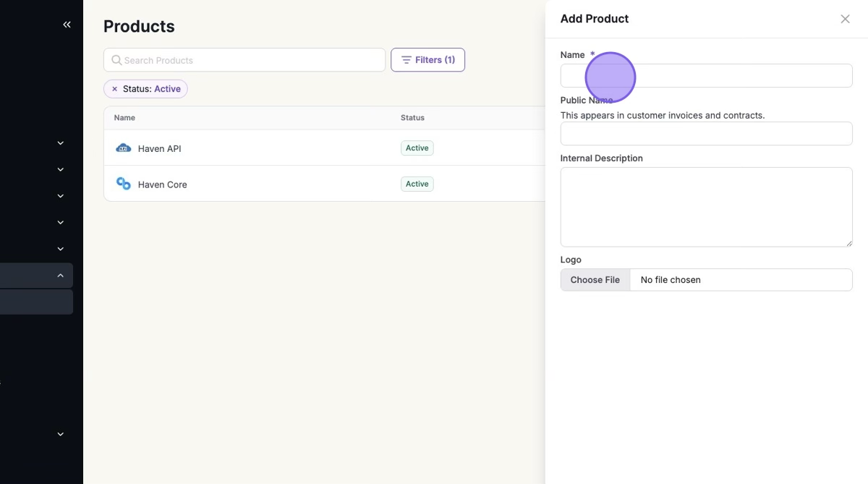Collapse the sidebar with the double-chevron icon
This screenshot has width=868, height=484.
tap(67, 25)
